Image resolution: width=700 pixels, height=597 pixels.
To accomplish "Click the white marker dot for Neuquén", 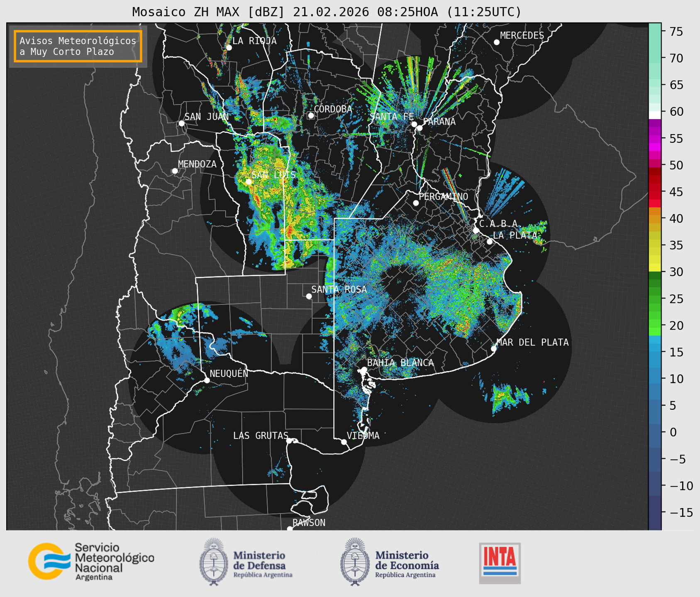I will point(207,380).
